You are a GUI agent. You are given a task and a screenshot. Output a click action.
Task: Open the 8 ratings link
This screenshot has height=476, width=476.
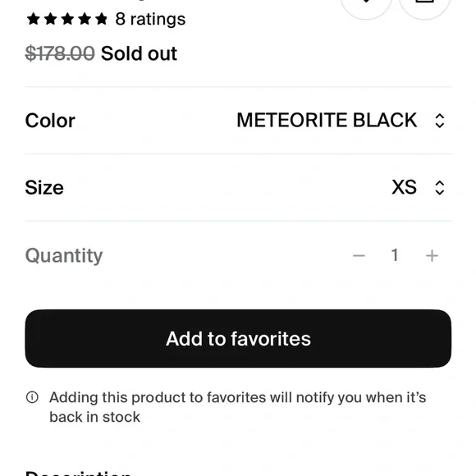150,20
